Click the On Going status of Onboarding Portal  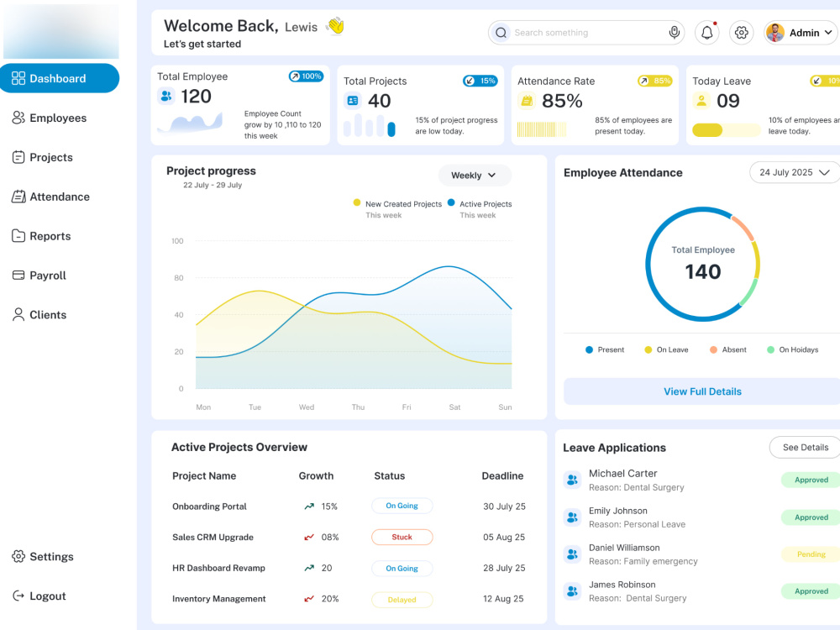[402, 506]
